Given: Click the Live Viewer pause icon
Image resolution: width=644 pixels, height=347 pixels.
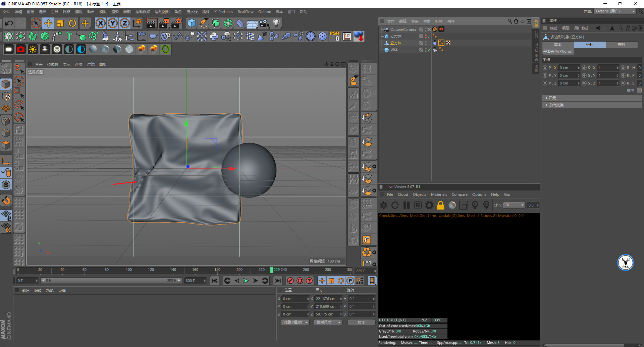Looking at the screenshot, I should point(407,205).
